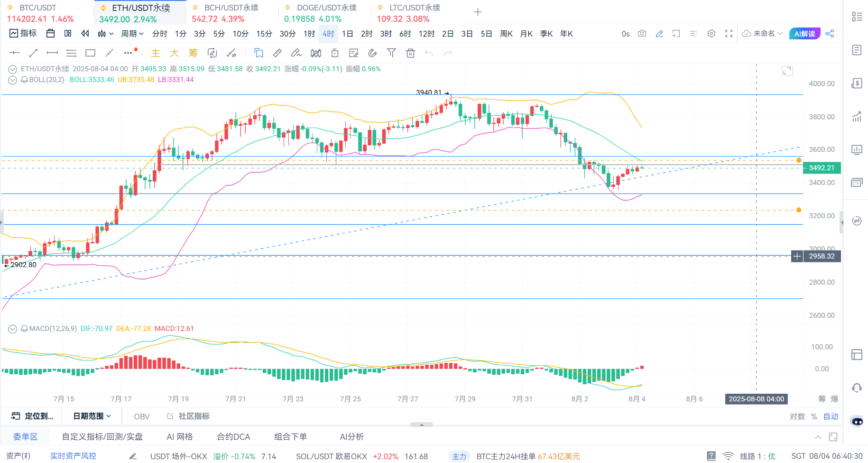Click the 定位到... button
The image size is (868, 463).
32,416
